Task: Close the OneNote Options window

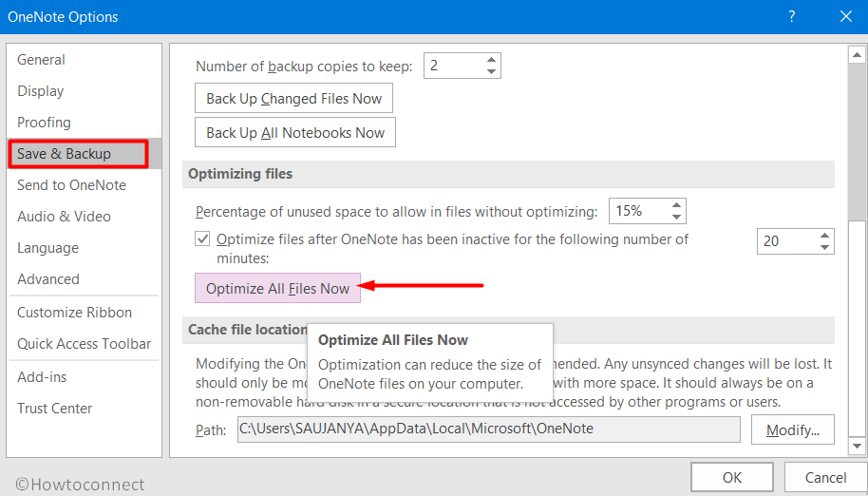Action: point(846,16)
